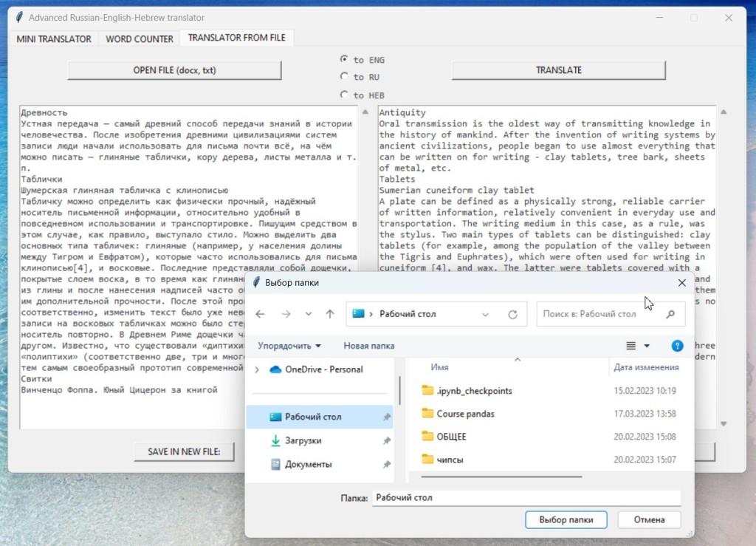
Task: Click the Документы document icon
Action: coord(275,464)
